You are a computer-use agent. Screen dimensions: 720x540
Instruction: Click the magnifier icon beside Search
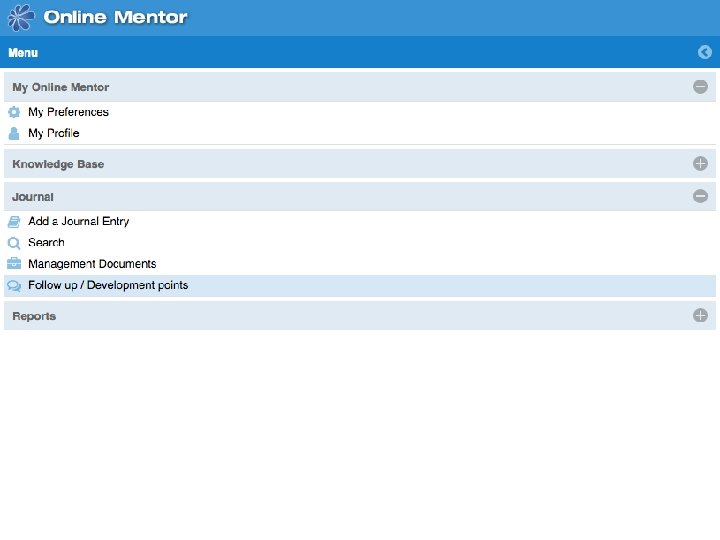coord(14,243)
